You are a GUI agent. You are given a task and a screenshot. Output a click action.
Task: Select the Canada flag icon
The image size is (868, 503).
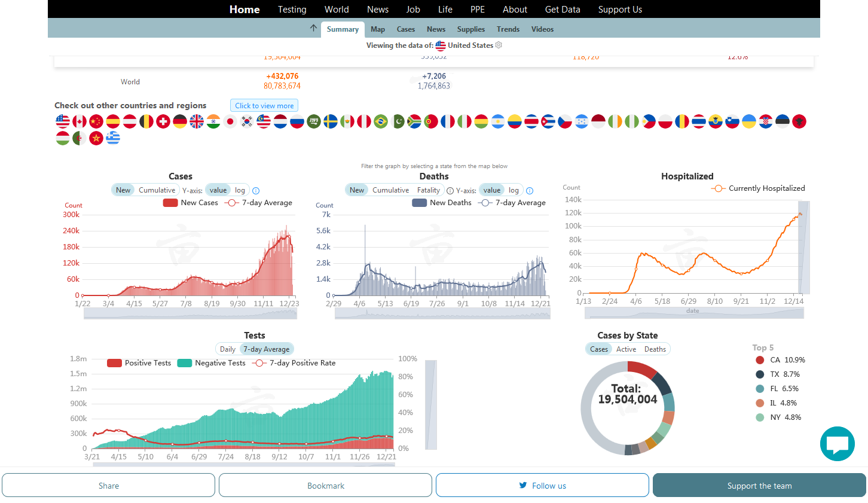(80, 121)
